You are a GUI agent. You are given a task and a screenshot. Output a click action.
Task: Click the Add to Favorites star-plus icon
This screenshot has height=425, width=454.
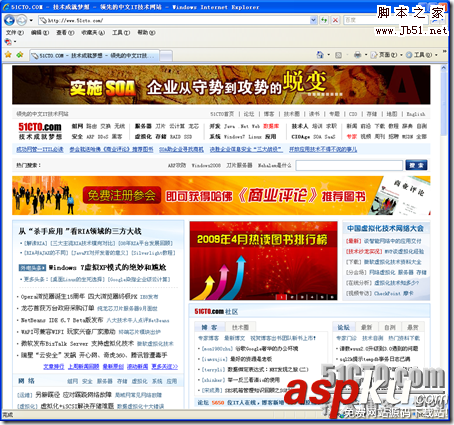coord(20,55)
